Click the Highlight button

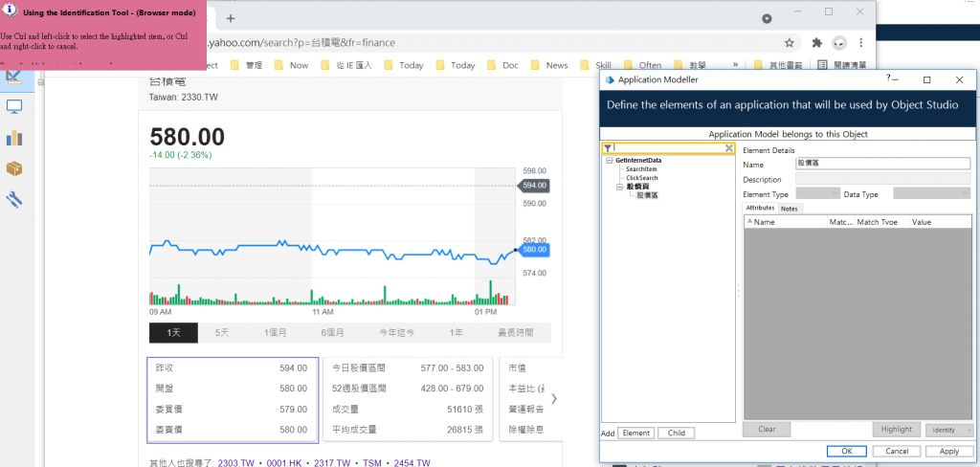[896, 430]
